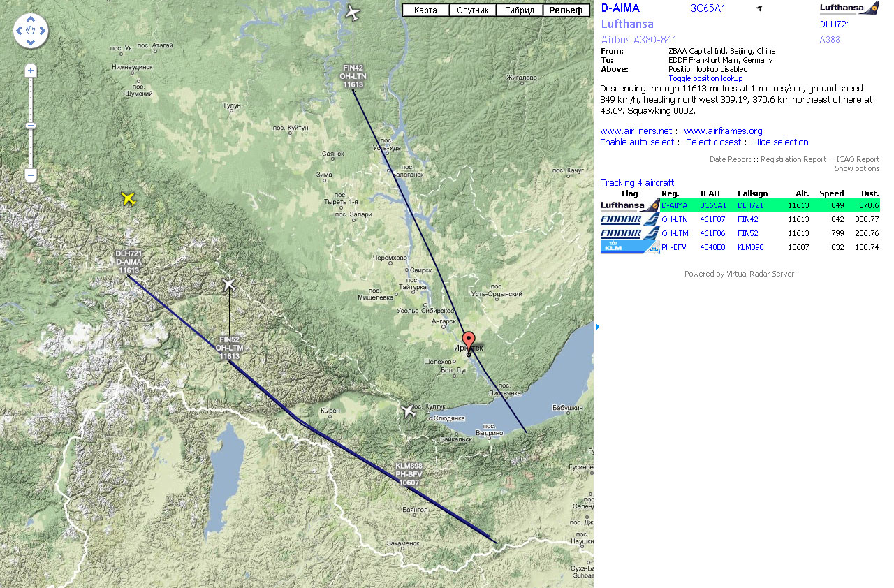
Task: Click callsign DLH721 in the list
Action: [x=751, y=205]
